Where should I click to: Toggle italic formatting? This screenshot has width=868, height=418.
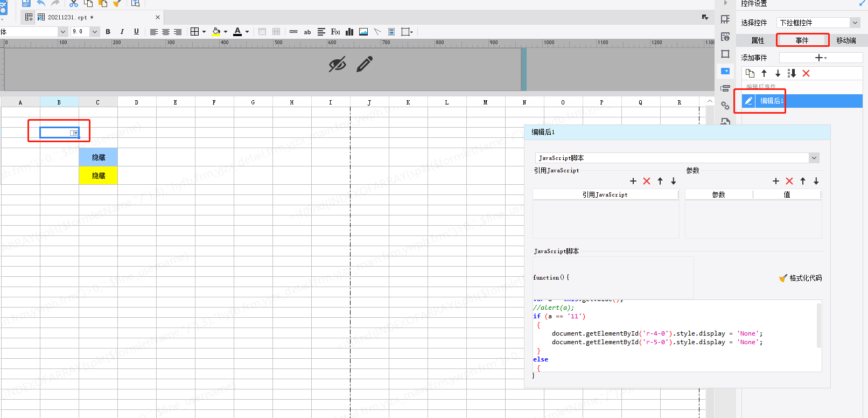pyautogui.click(x=122, y=32)
